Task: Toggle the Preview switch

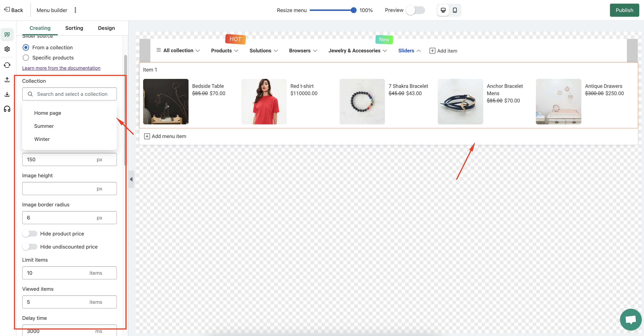Action: point(415,10)
